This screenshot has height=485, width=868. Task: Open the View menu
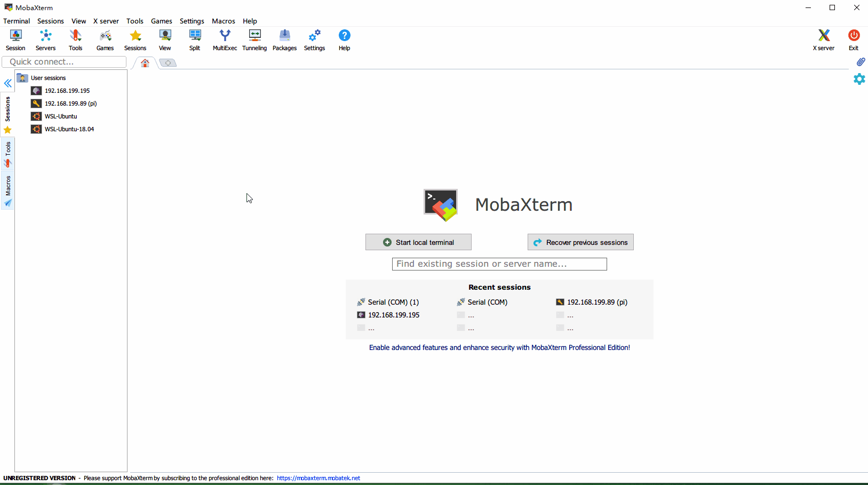[79, 21]
